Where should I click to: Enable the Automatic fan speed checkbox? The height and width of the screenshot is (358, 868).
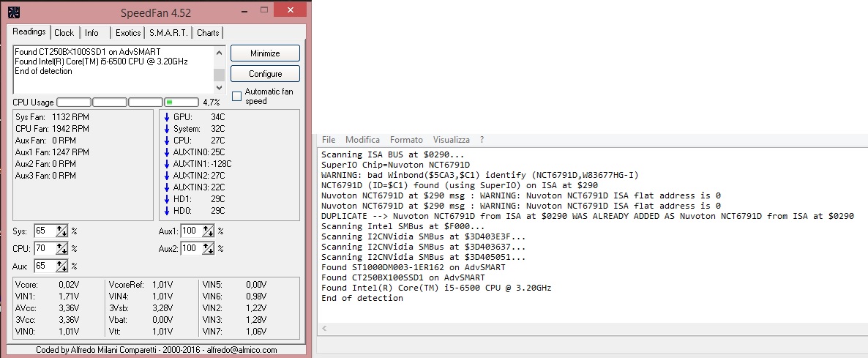click(x=236, y=96)
